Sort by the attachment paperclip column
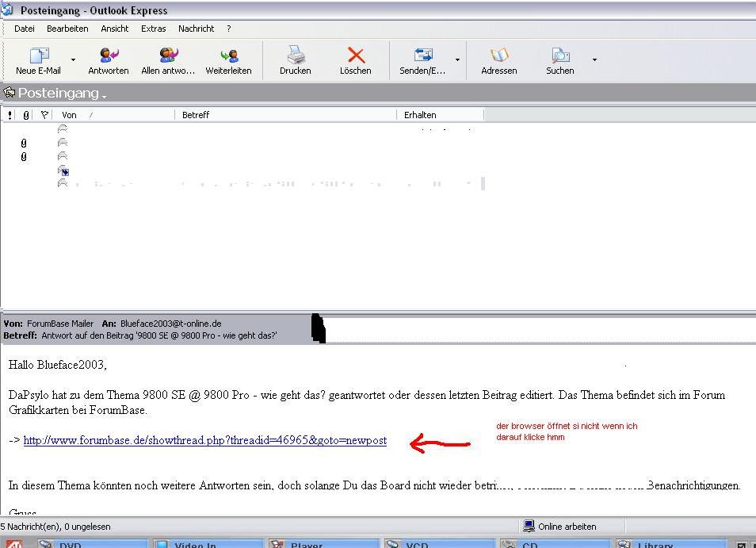Viewport: 756px width, 548px height. (25, 115)
